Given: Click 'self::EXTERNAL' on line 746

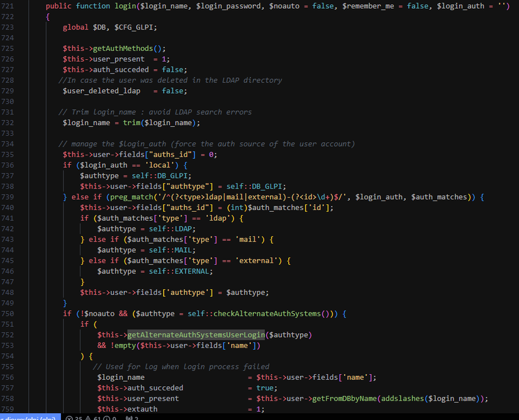Looking at the screenshot, I should click(x=179, y=271).
